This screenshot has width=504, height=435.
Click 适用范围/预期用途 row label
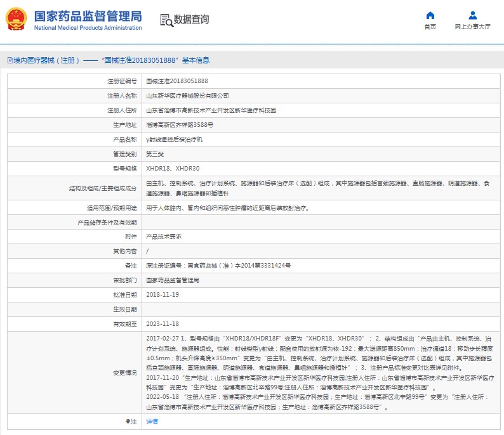click(x=112, y=208)
